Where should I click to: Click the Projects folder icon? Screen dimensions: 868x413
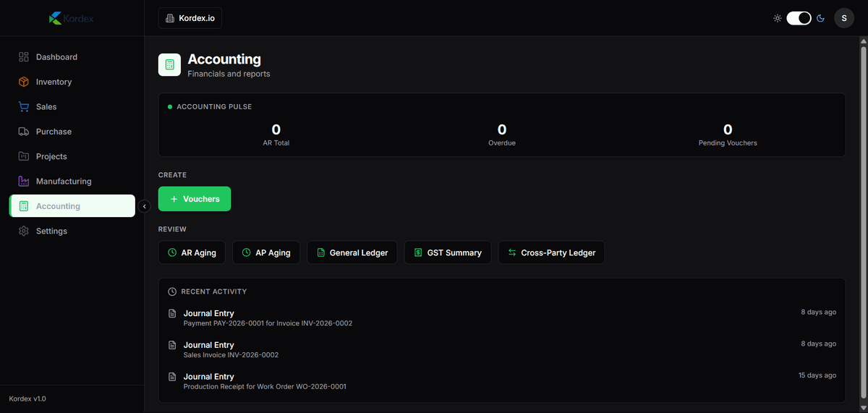(23, 156)
